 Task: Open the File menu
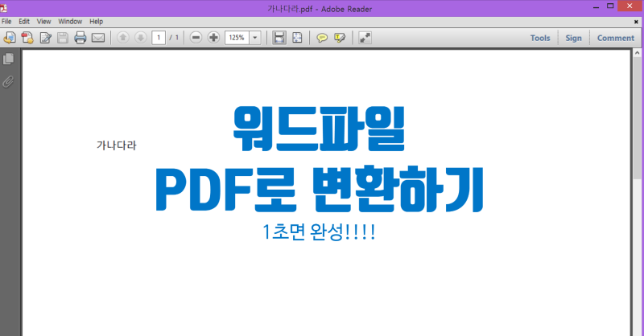[6, 22]
